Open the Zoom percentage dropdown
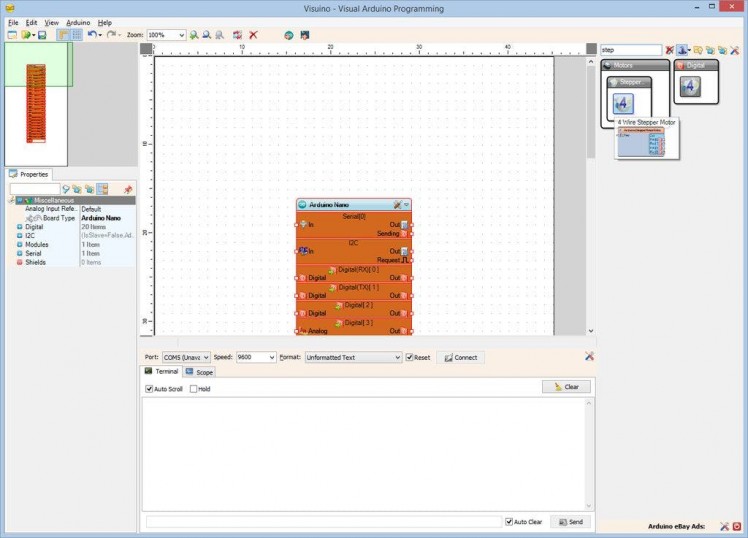 181,35
